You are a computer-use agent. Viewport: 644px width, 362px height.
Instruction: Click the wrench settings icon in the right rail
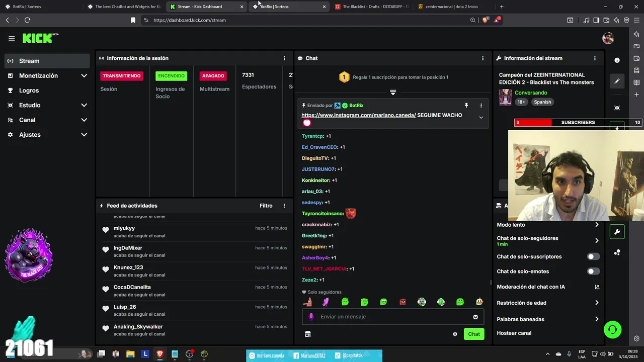click(x=617, y=232)
